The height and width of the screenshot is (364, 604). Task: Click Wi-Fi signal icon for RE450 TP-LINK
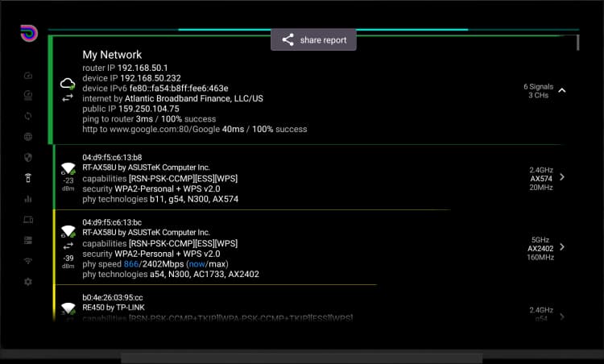click(x=68, y=308)
